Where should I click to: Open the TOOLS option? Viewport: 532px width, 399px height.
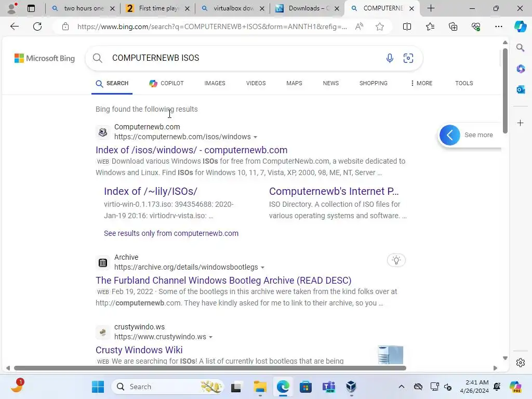(464, 83)
